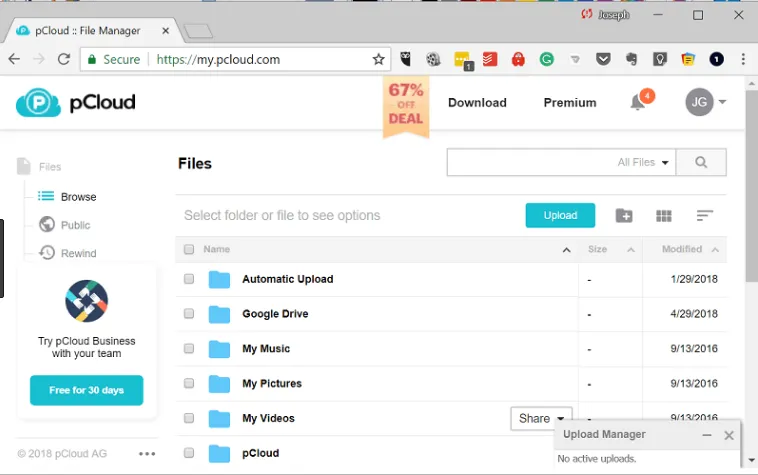Click the Automatic Upload folder icon
Viewport: 758px width, 475px height.
219,279
